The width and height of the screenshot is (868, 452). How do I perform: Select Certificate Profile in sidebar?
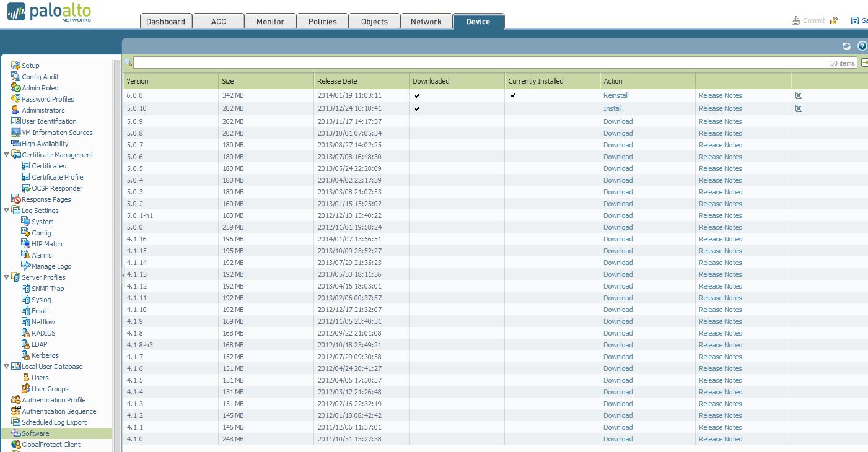(x=58, y=177)
